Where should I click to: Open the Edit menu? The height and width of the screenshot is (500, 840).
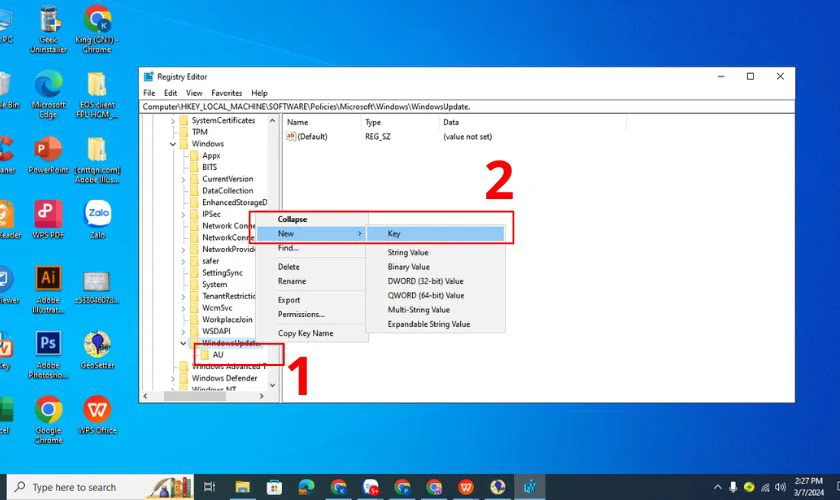(170, 93)
